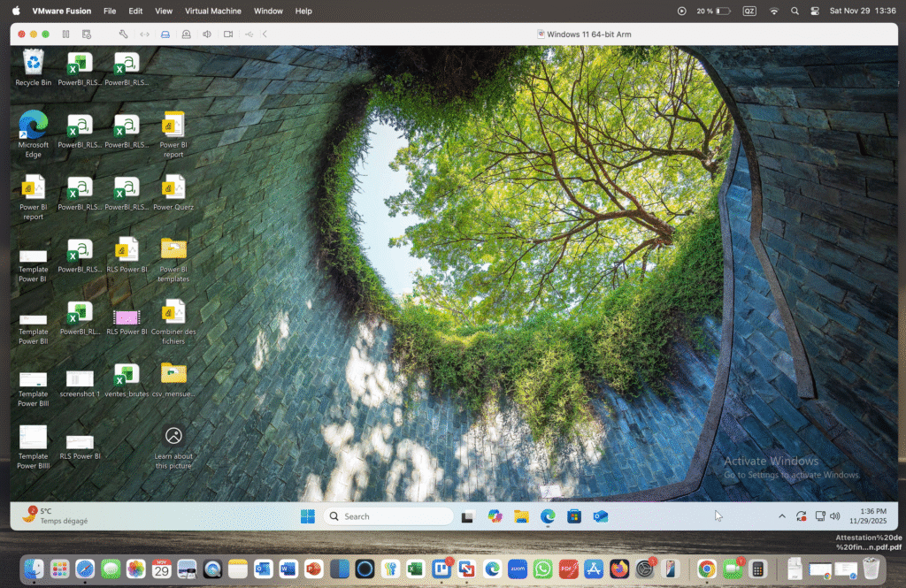Click the collapse chevron in VMware toolbar

(x=262, y=34)
